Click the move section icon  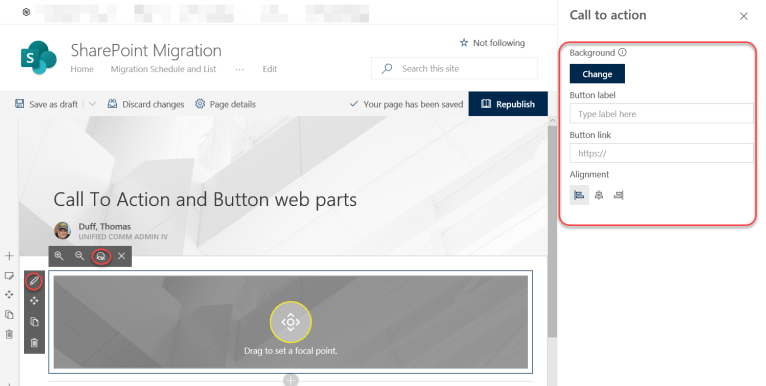[9, 295]
